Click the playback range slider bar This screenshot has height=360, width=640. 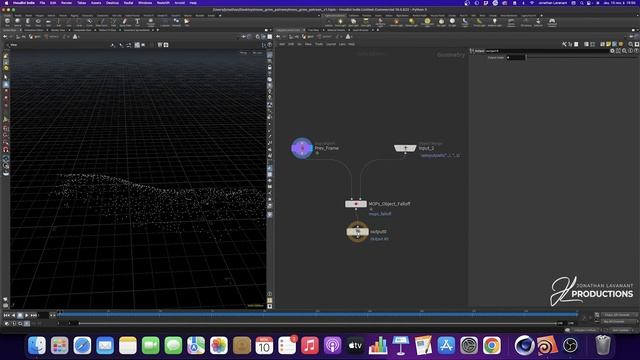(x=318, y=323)
